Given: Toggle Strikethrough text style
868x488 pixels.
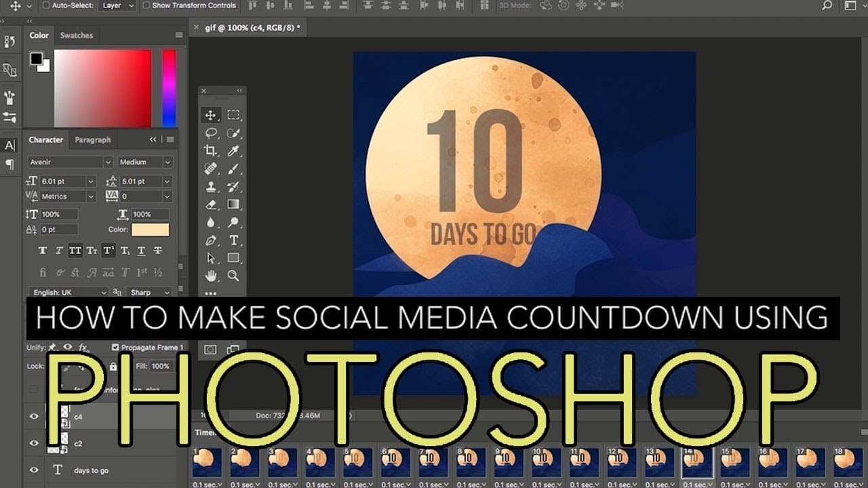Looking at the screenshot, I should click(x=158, y=251).
